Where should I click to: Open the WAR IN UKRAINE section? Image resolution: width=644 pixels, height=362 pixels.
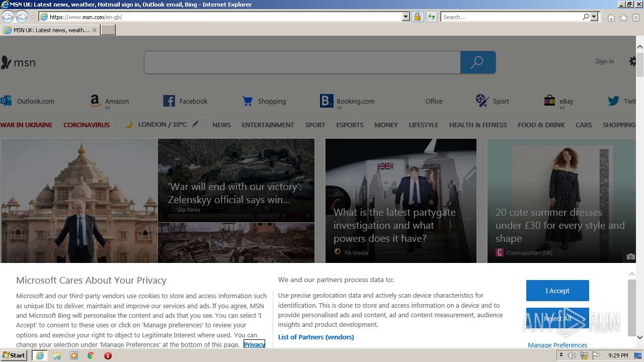click(x=26, y=125)
